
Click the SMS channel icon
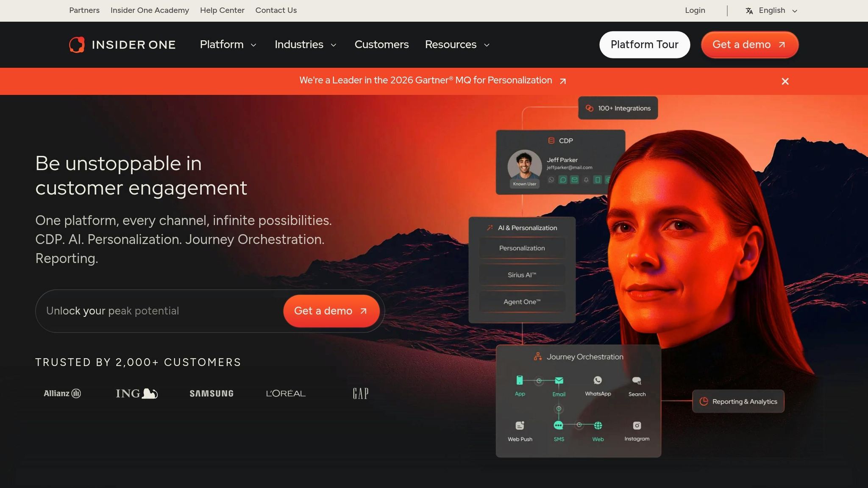click(x=559, y=425)
